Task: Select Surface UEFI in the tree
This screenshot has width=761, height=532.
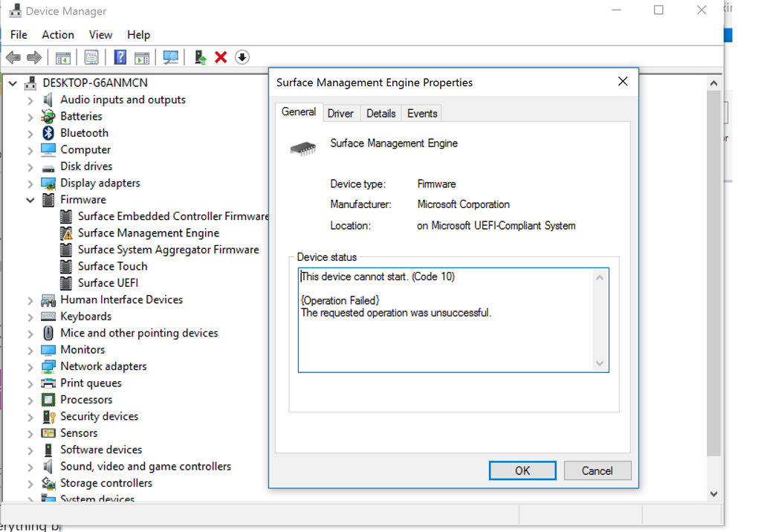Action: pyautogui.click(x=109, y=283)
